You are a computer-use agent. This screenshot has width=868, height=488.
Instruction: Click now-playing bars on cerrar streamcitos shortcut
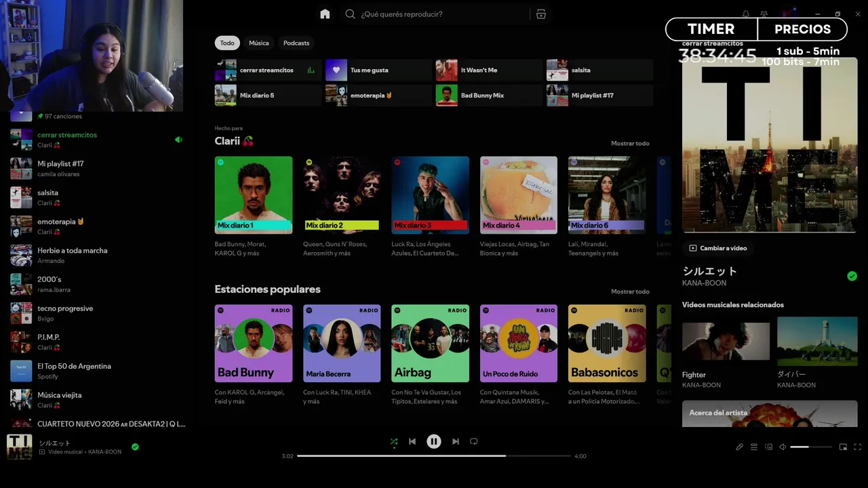coord(311,70)
